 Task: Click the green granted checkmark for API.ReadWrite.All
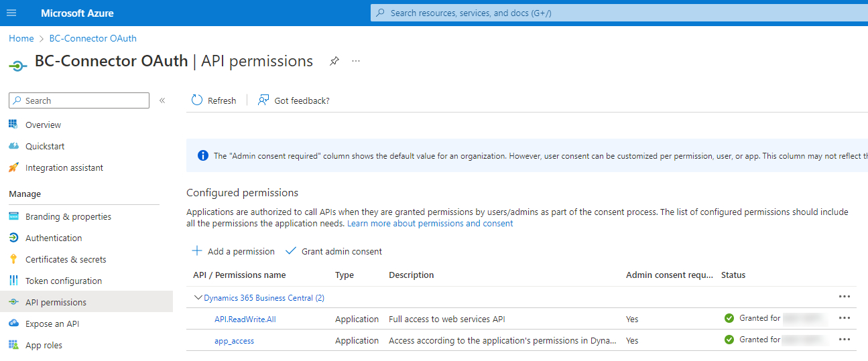click(729, 318)
